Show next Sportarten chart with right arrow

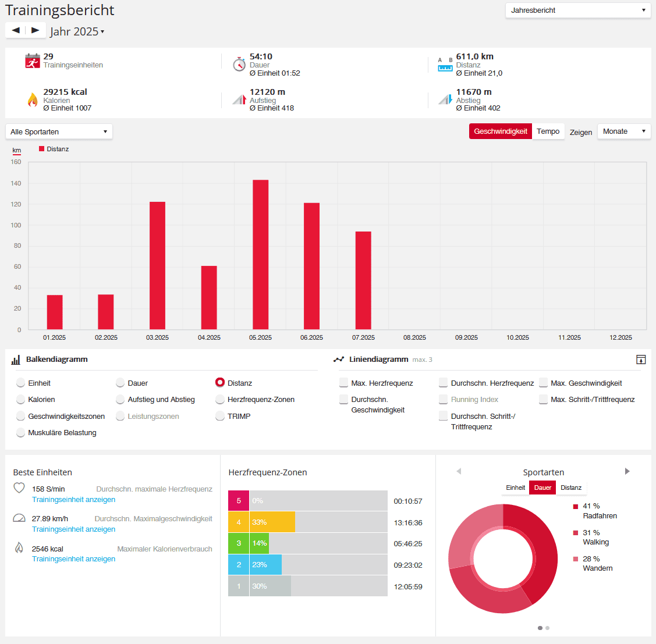click(627, 471)
